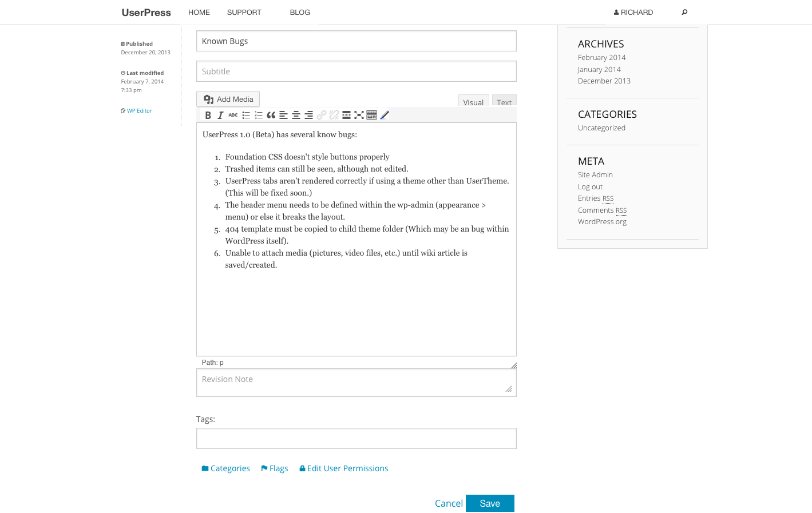Viewport: 812px width, 513px height.
Task: Open the January 2014 archive
Action: click(599, 70)
